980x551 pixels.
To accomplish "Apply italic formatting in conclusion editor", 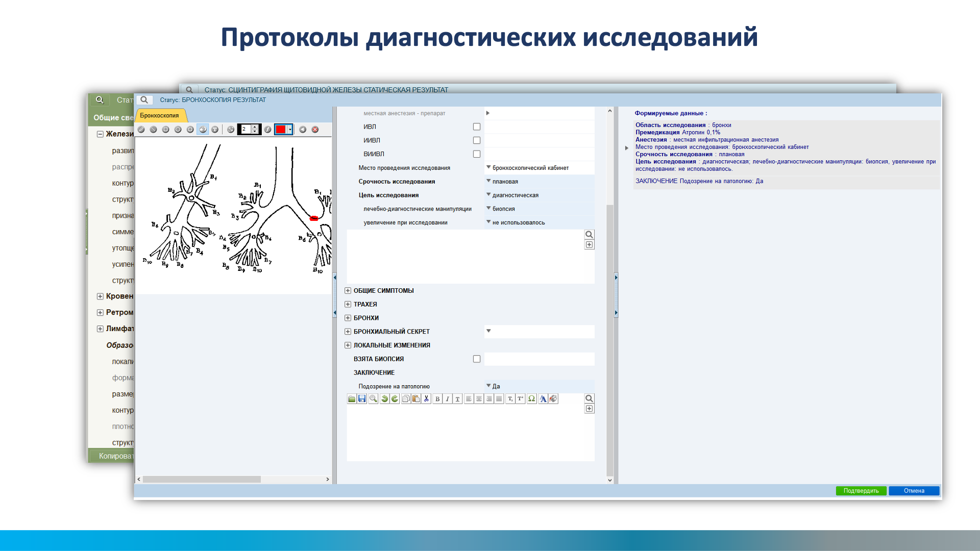I will tap(448, 399).
